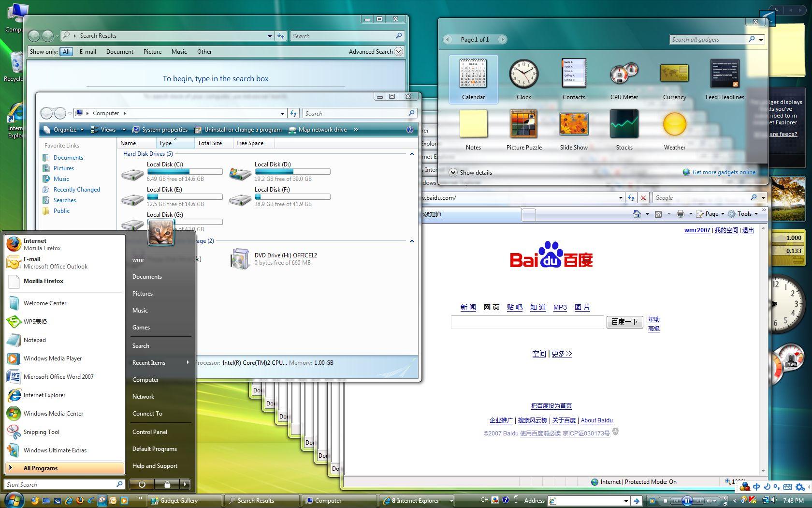Viewport: 812px width, 508px height.
Task: Toggle the Music filter in Search Results
Action: pyautogui.click(x=179, y=52)
